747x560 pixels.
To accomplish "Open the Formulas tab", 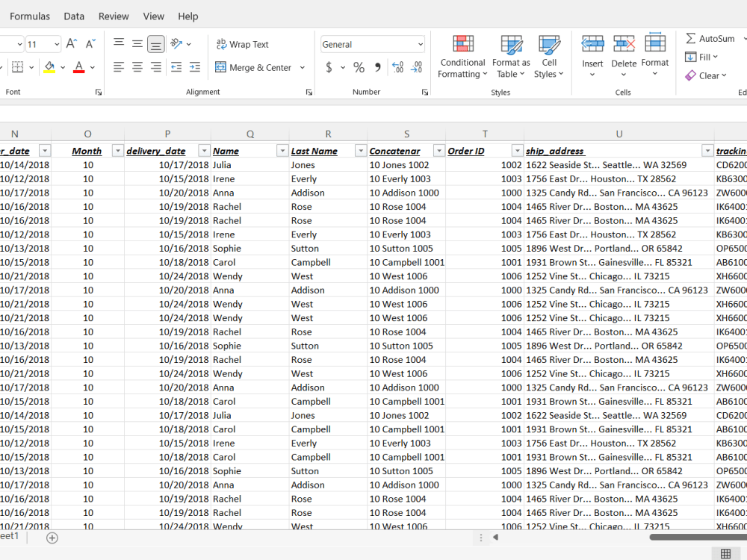I will click(30, 16).
